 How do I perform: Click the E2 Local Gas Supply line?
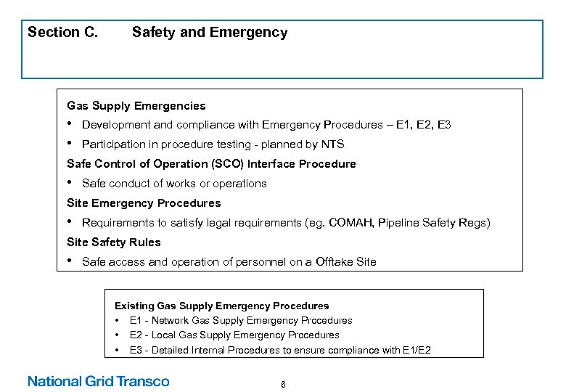click(x=234, y=335)
